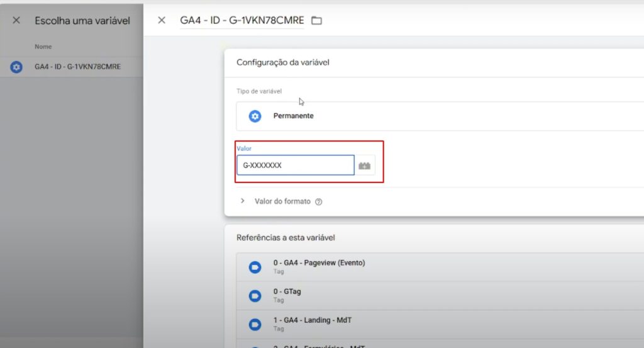Select GA4 - ID - G-1VKN78CMRE in the variable list

click(x=77, y=67)
